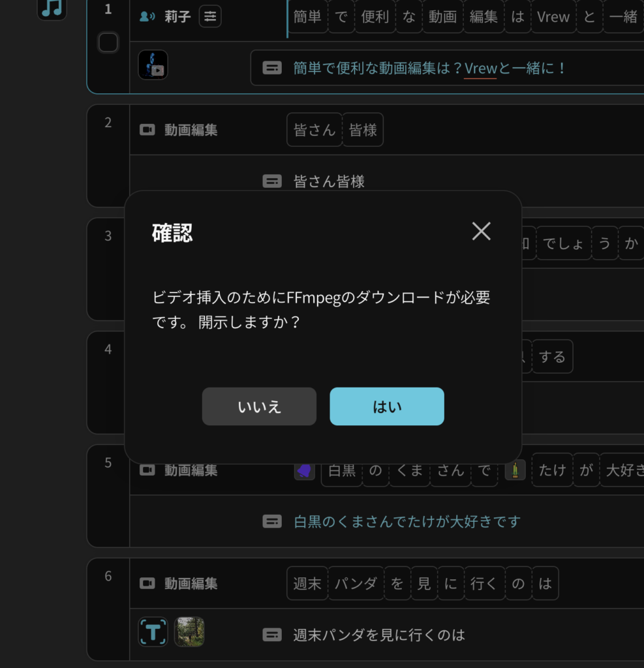Image resolution: width=644 pixels, height=668 pixels.
Task: Select word chip 皆さん in clip 2
Action: click(x=314, y=130)
